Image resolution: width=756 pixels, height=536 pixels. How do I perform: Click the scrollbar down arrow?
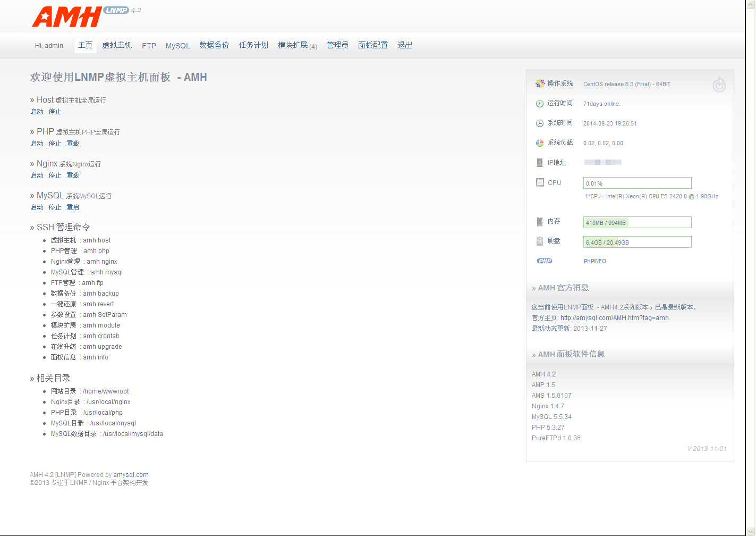point(751,531)
